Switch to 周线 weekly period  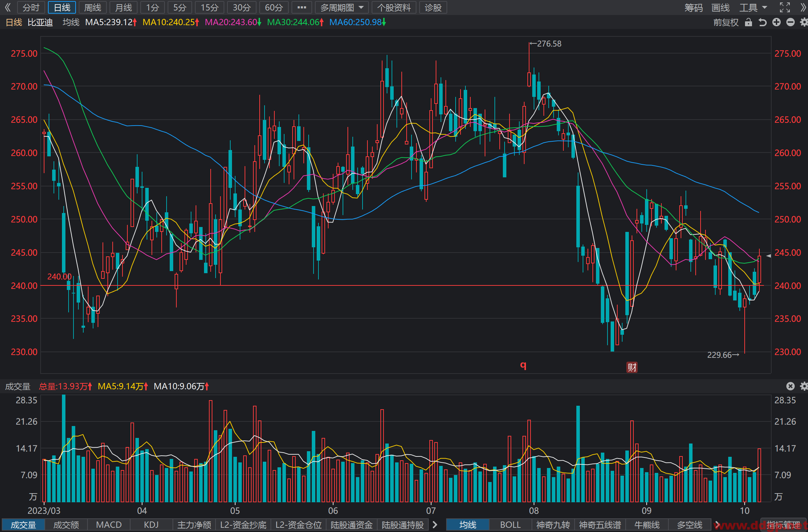93,7
